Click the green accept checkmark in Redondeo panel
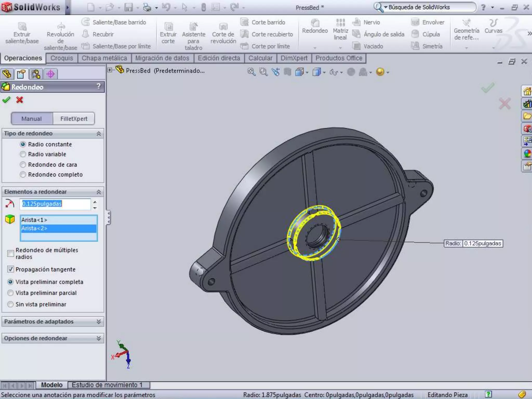The image size is (532, 399). [6, 100]
